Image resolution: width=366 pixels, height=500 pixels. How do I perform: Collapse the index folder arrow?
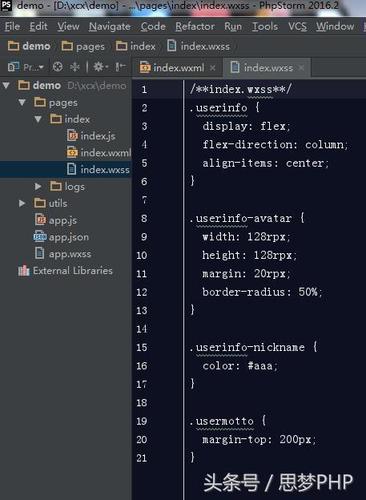38,119
